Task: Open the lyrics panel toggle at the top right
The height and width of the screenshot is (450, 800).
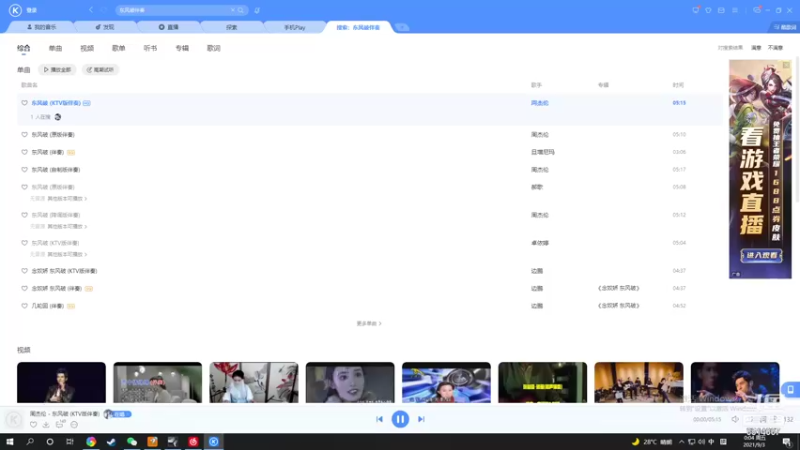Action: (x=785, y=27)
